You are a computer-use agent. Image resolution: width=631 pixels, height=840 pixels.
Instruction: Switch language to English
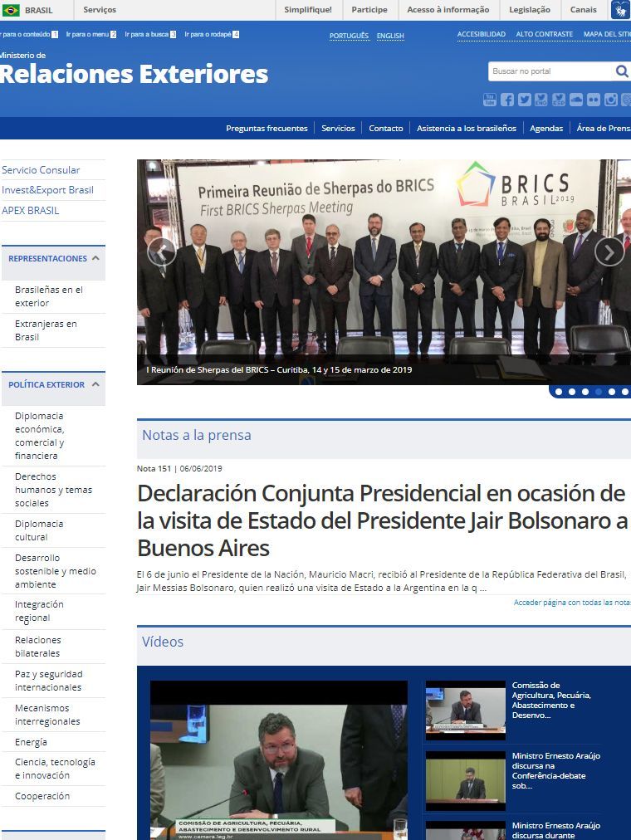(x=390, y=36)
